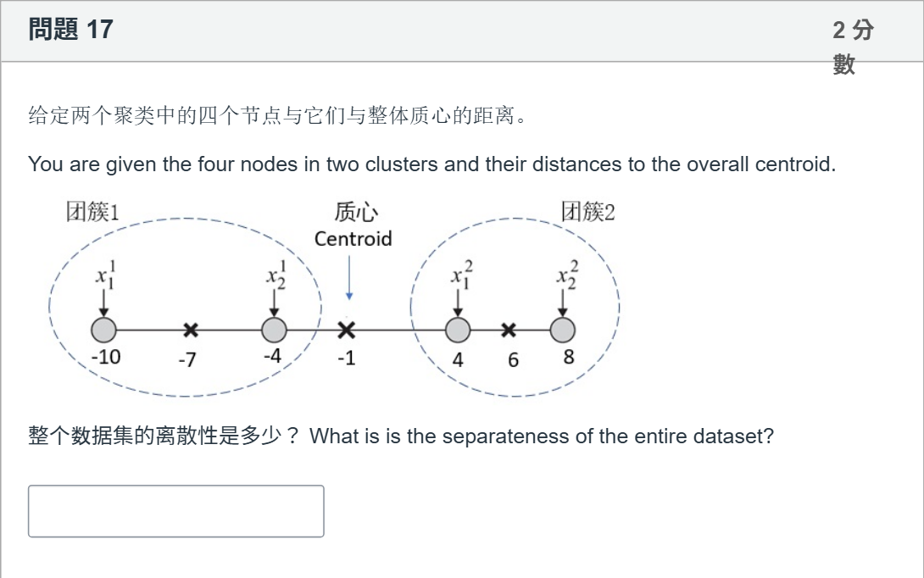Click the English sentence about four nodes
This screenshot has height=578, width=924.
[x=432, y=164]
